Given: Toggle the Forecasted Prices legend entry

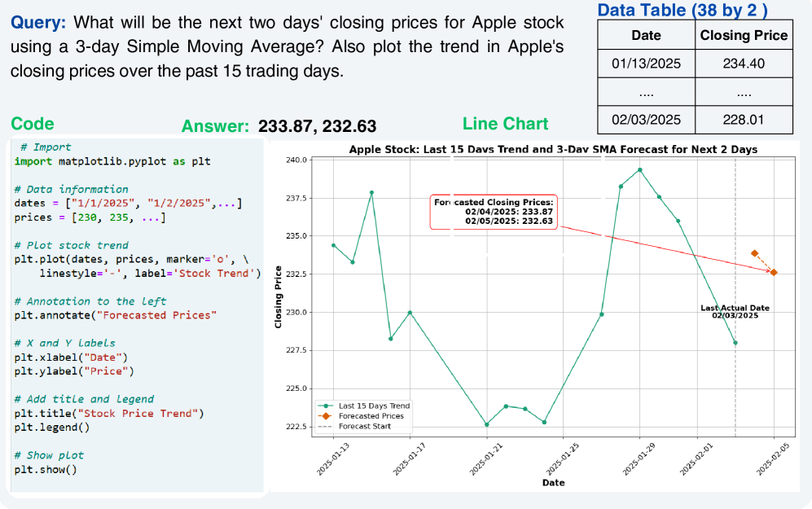Looking at the screenshot, I should [371, 416].
